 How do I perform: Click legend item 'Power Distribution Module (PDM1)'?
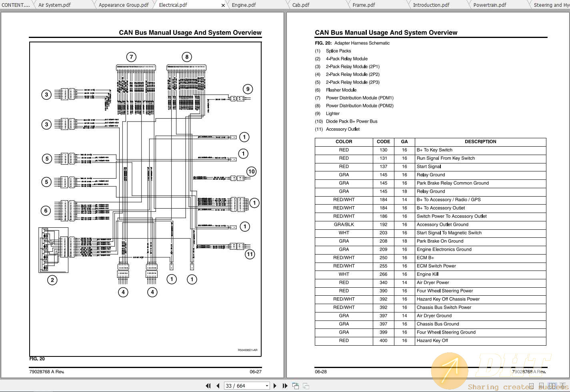(x=360, y=98)
